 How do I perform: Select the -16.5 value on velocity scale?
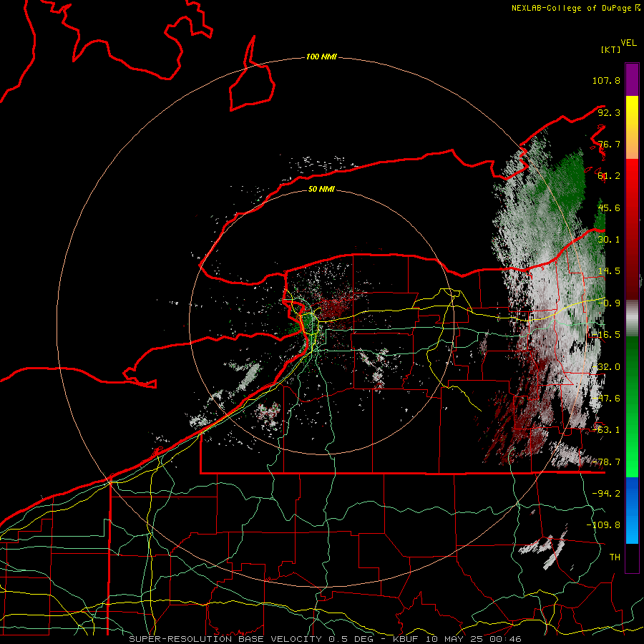(x=606, y=335)
